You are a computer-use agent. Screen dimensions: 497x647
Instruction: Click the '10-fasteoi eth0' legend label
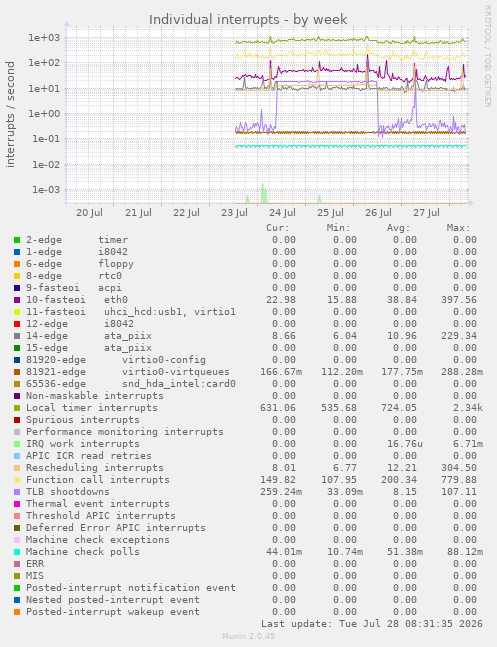77,300
